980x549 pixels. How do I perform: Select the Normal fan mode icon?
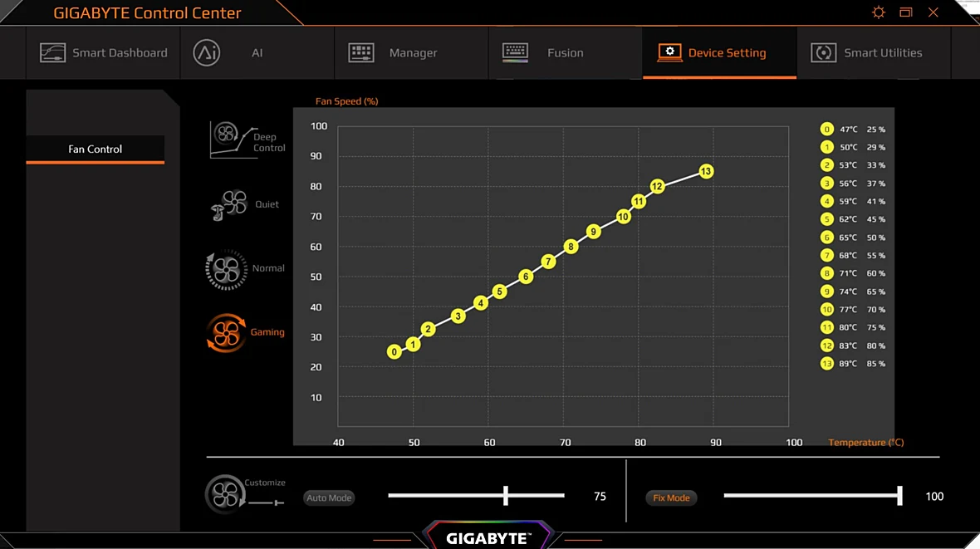pos(226,269)
